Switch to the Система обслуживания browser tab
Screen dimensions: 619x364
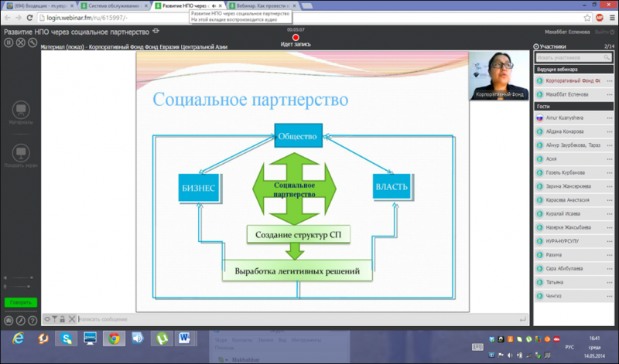(x=115, y=5)
